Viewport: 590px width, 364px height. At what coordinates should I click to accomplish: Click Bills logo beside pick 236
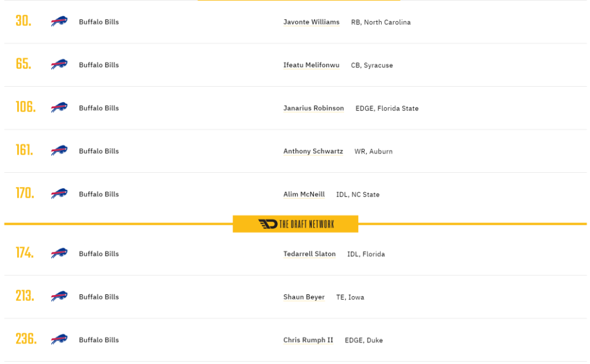click(x=59, y=340)
